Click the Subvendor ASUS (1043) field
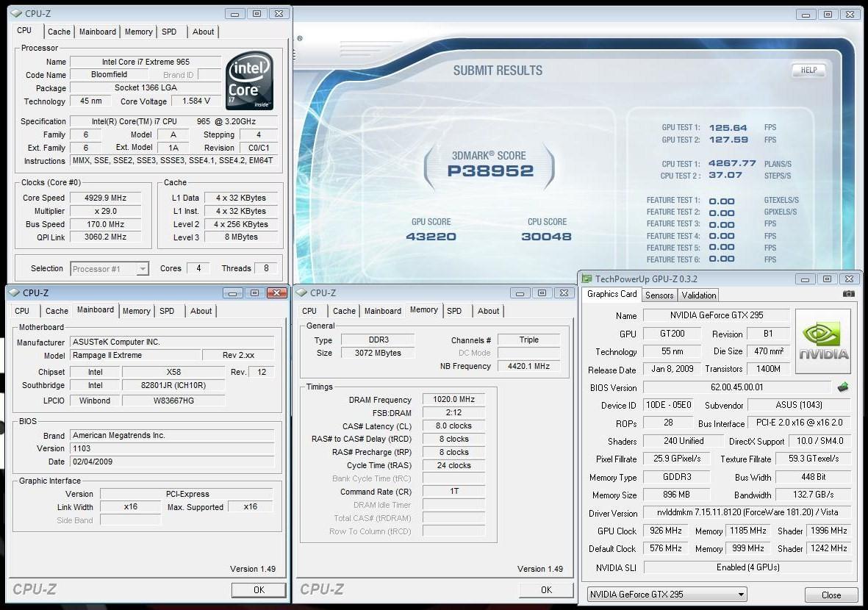Image resolution: width=868 pixels, height=610 pixels. coord(799,405)
